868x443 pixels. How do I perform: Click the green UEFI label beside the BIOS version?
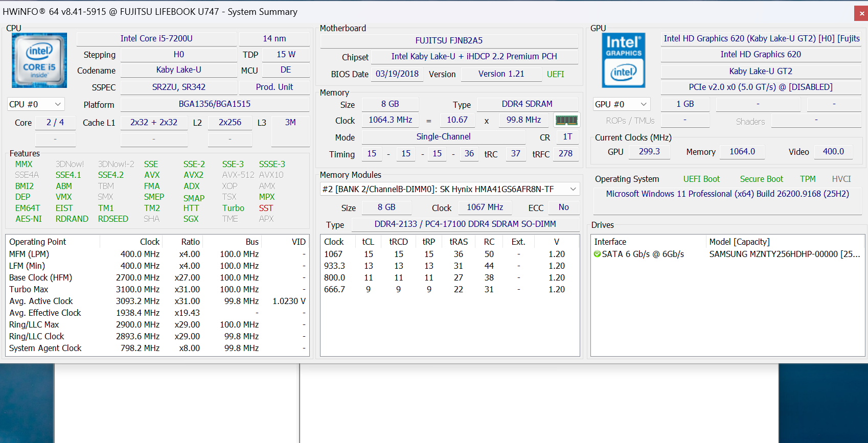[556, 74]
